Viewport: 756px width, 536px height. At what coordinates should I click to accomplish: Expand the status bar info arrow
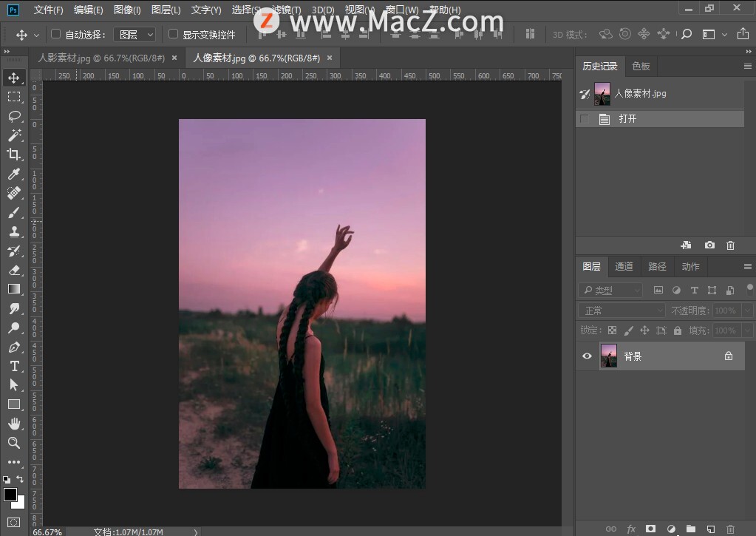pos(196,532)
